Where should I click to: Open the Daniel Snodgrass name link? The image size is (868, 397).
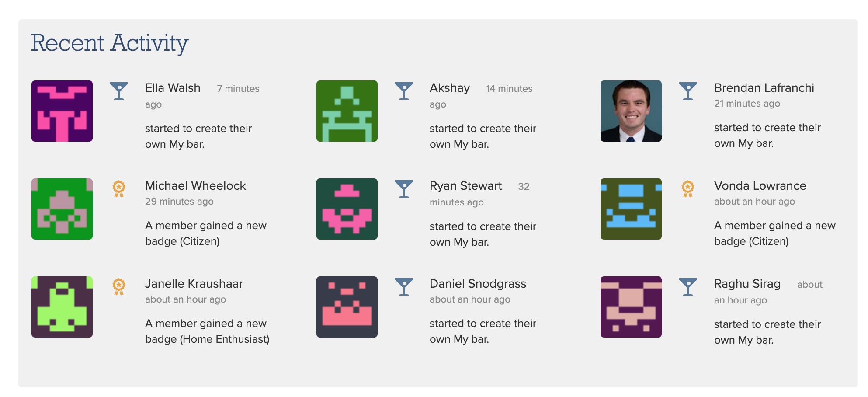pyautogui.click(x=478, y=284)
